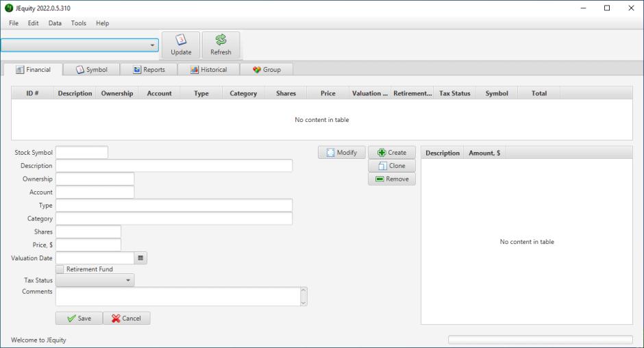Select the Group tab
Viewport: 644px width, 348px height.
[267, 69]
